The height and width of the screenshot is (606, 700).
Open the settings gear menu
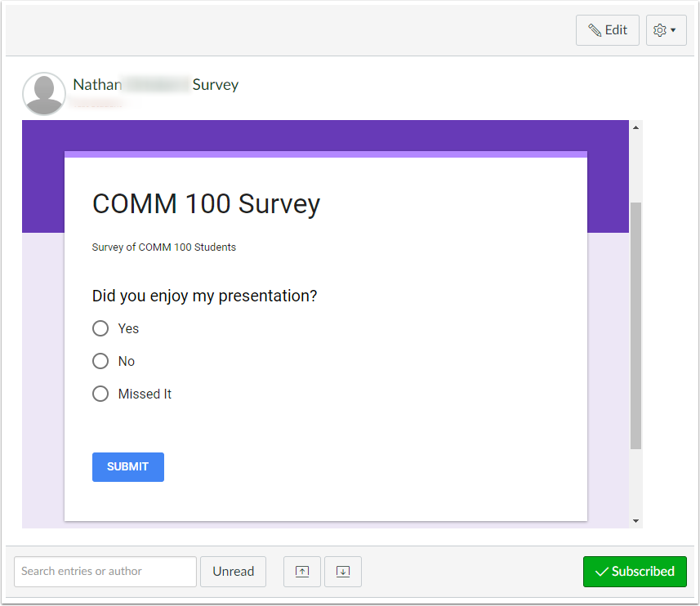click(x=662, y=29)
